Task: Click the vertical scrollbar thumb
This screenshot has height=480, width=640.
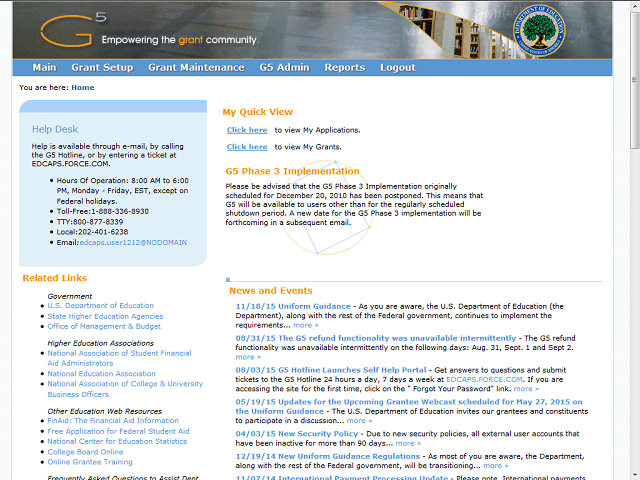Action: click(633, 80)
